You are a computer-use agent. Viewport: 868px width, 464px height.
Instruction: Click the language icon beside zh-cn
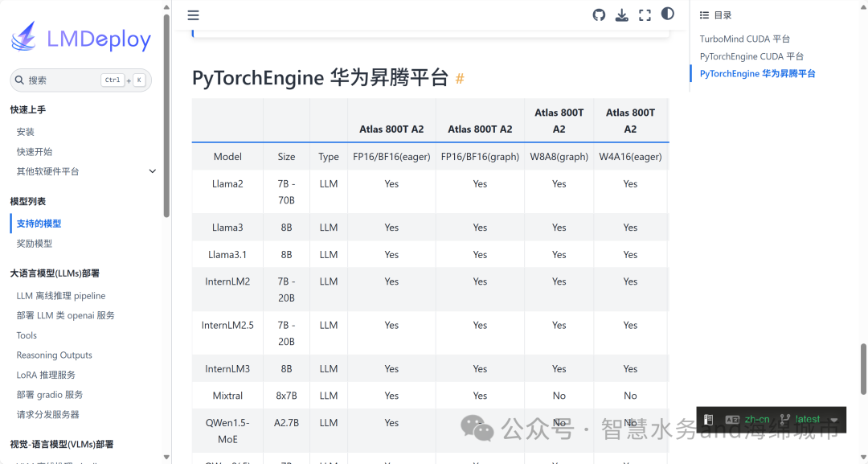pos(732,420)
